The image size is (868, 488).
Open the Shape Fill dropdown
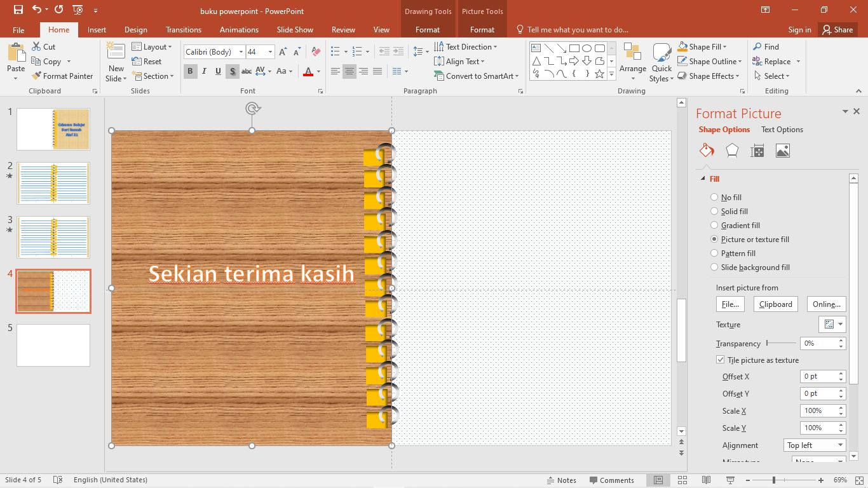[x=705, y=46]
